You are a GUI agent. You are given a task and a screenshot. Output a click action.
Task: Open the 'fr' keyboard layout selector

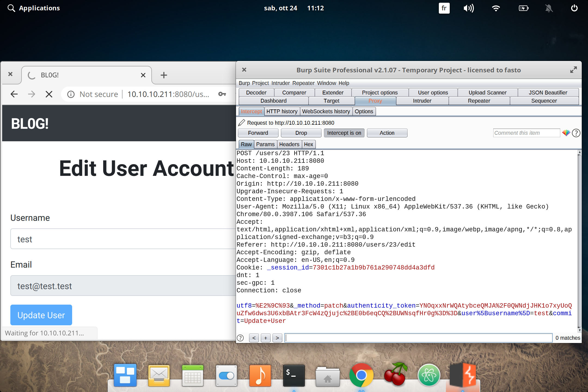444,8
